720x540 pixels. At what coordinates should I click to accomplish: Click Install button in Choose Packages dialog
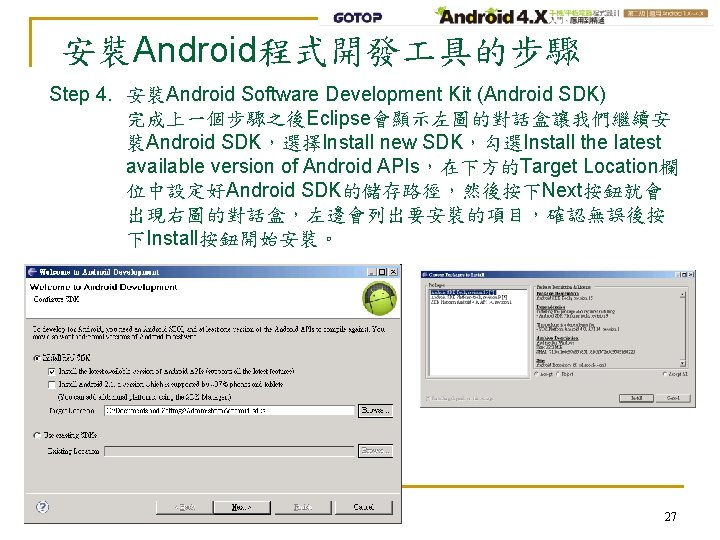click(x=636, y=398)
